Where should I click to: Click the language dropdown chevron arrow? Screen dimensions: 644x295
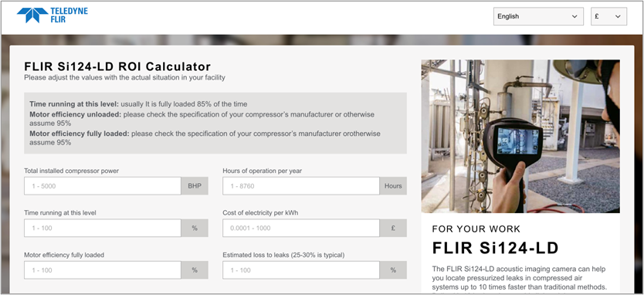pyautogui.click(x=575, y=16)
